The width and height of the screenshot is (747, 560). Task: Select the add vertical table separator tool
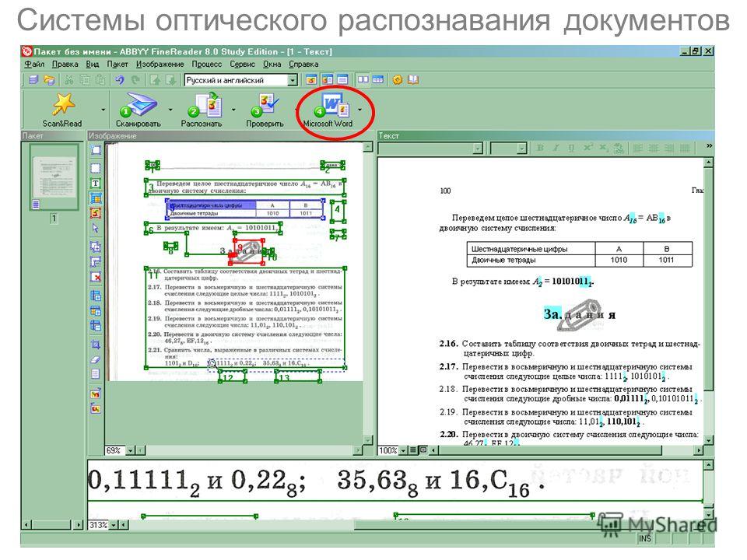click(96, 296)
